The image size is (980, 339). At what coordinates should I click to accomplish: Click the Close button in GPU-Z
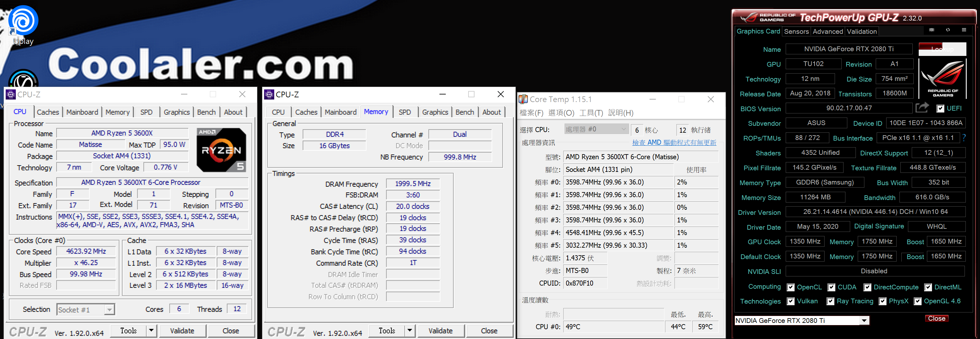(x=936, y=318)
